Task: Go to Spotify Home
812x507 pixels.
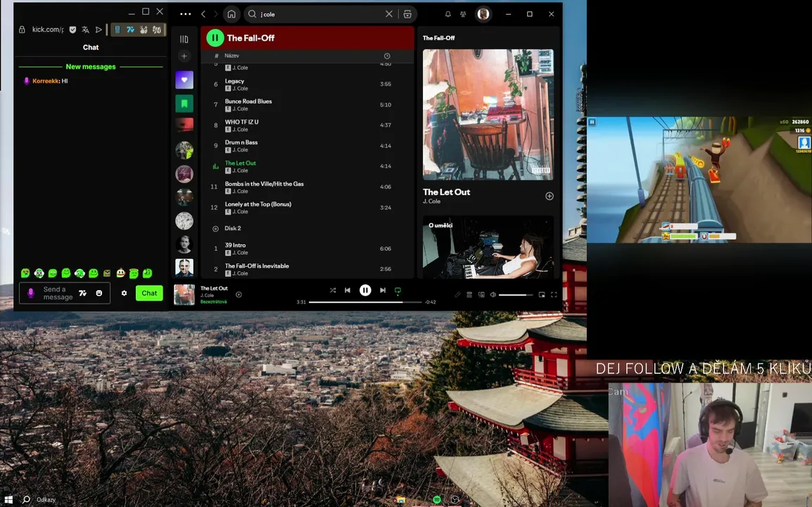Action: [x=231, y=14]
